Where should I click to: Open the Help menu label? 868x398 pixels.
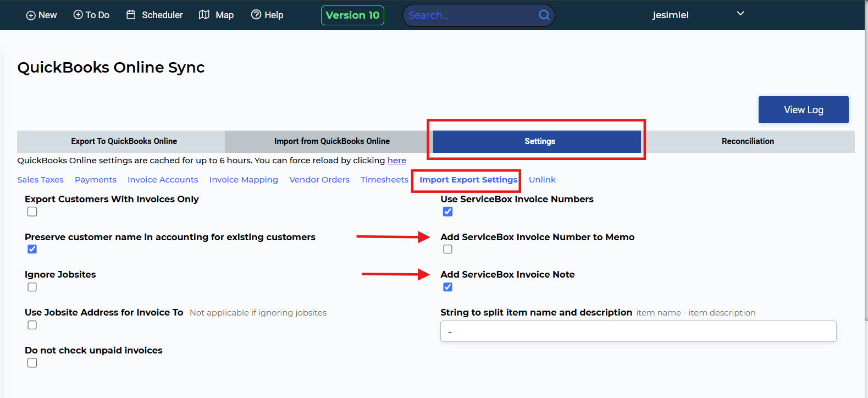click(x=274, y=15)
